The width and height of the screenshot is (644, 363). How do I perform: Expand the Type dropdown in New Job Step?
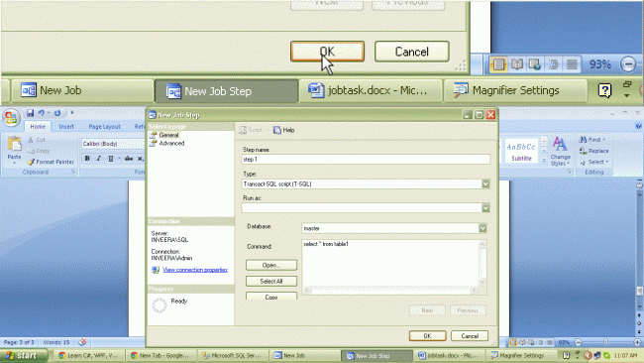click(485, 183)
